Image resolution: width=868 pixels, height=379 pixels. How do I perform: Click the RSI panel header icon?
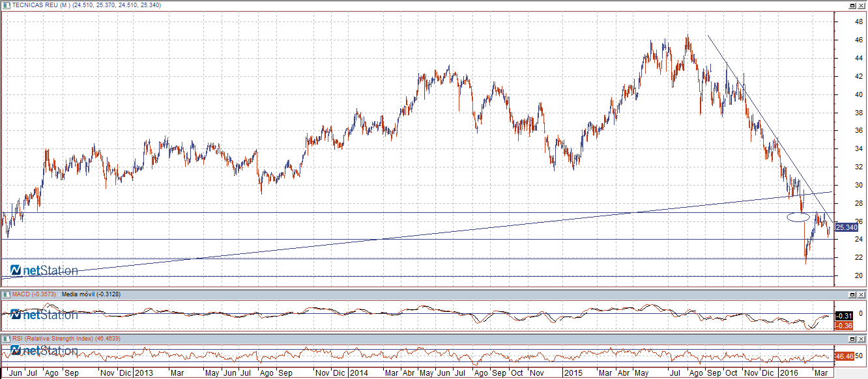(x=7, y=339)
